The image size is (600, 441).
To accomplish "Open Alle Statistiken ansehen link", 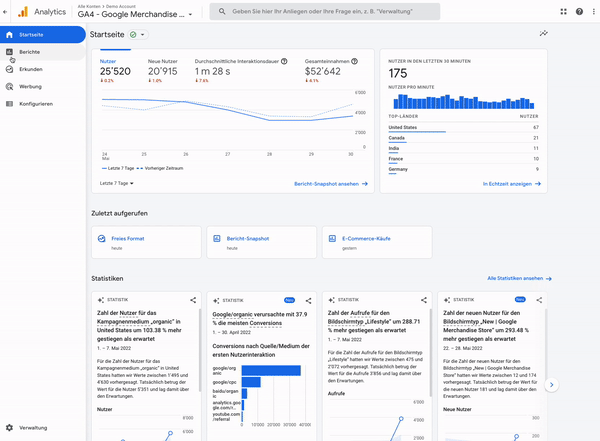I will pos(519,278).
